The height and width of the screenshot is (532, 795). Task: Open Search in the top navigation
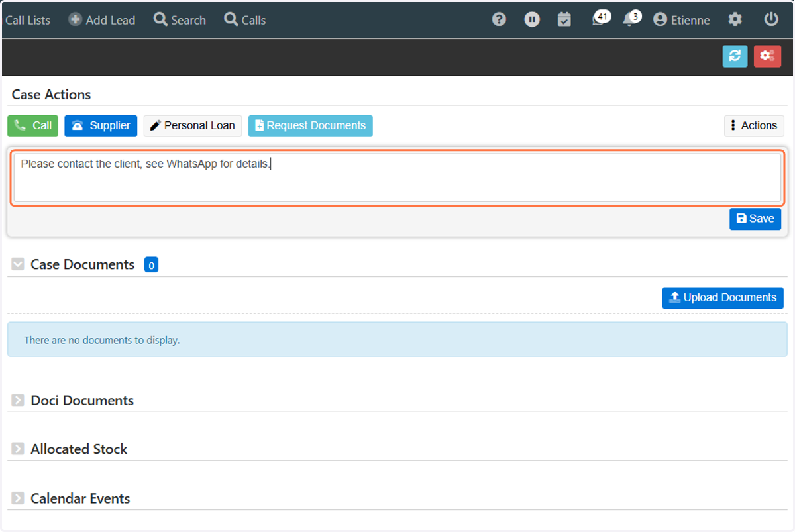coord(180,20)
